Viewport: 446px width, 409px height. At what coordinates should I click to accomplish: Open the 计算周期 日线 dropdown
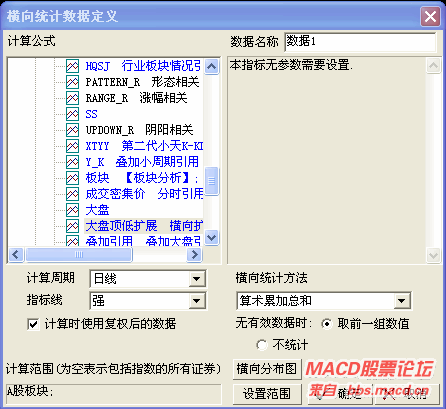click(x=196, y=279)
